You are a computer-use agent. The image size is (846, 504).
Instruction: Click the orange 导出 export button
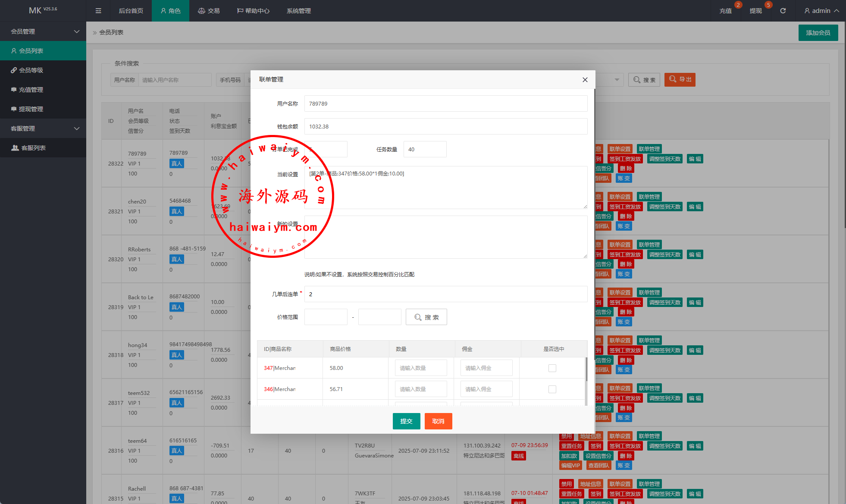click(x=680, y=80)
